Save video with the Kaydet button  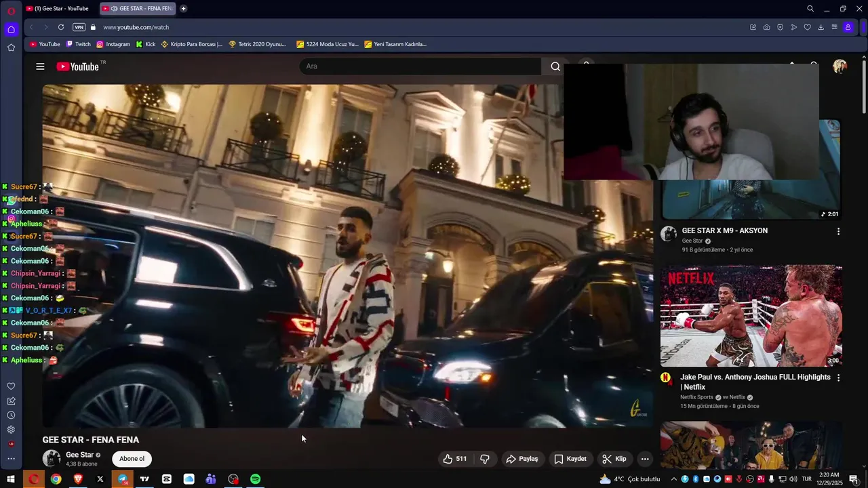[570, 459]
